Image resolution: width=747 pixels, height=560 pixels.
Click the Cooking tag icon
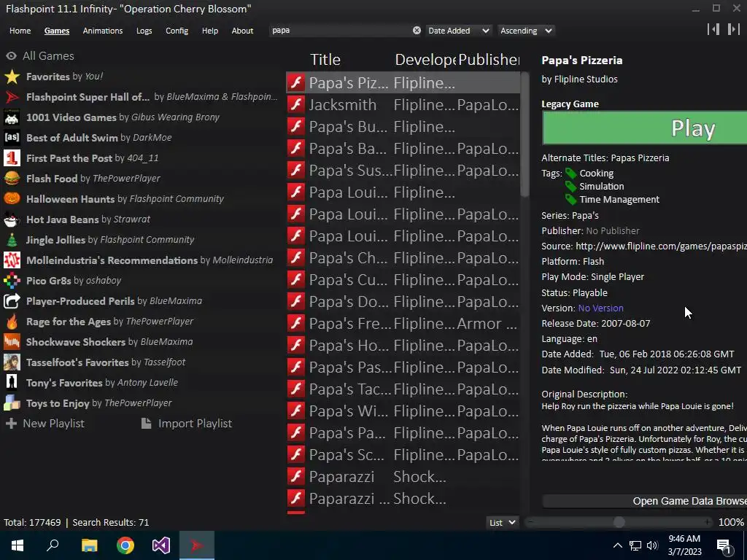pos(570,174)
